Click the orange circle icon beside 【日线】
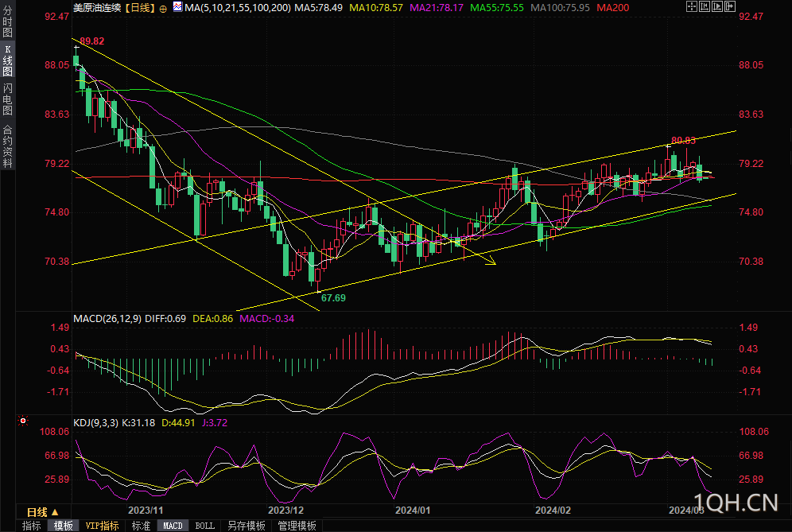This screenshot has width=792, height=532. point(163,9)
